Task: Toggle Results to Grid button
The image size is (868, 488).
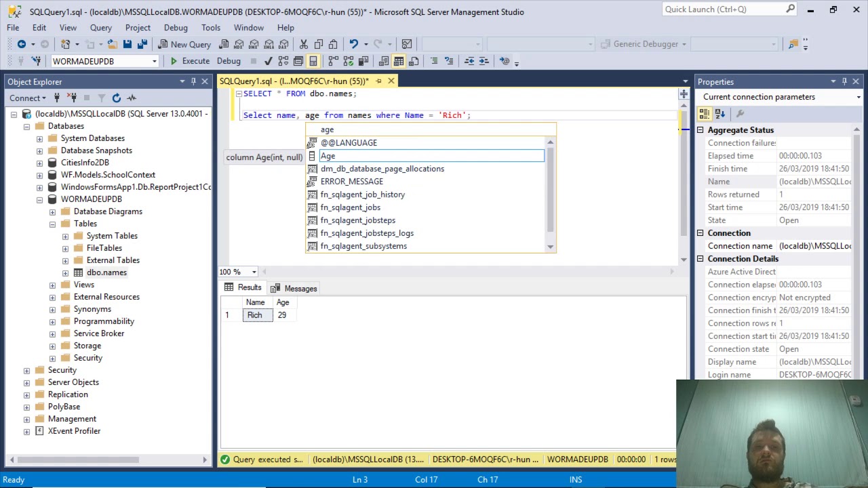Action: (x=399, y=61)
